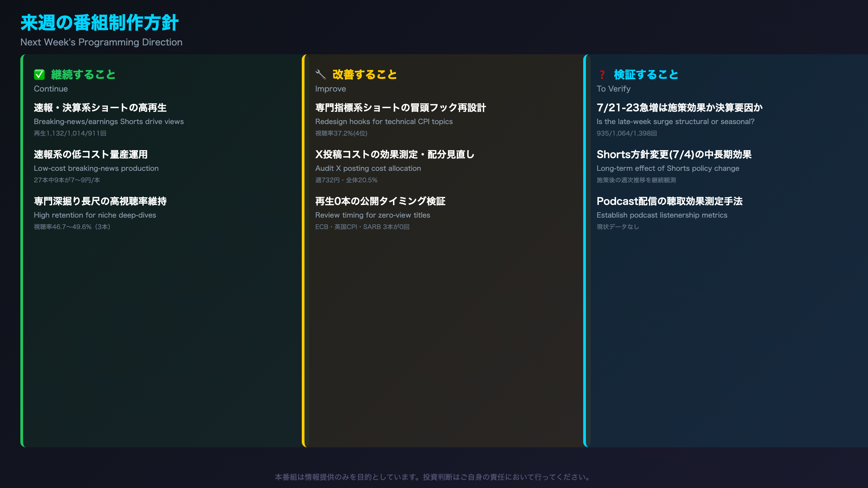Click the red question mark icon
Screen dimensions: 868x488
(602, 75)
